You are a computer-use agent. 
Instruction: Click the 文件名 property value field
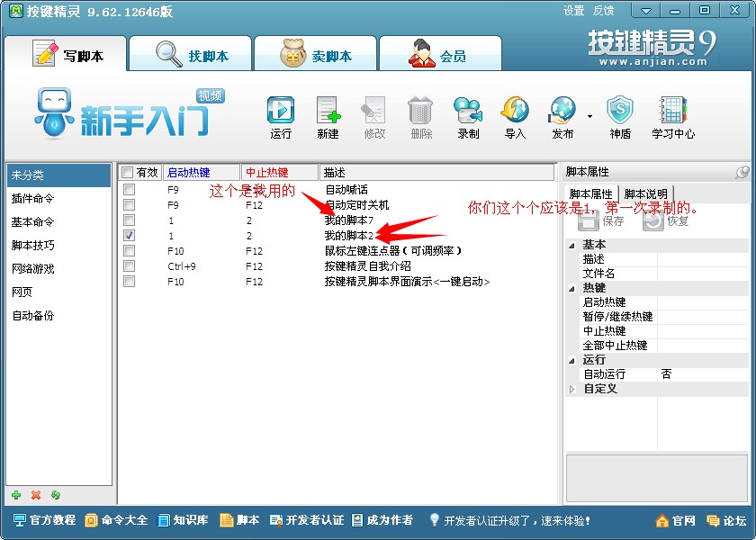pos(703,274)
